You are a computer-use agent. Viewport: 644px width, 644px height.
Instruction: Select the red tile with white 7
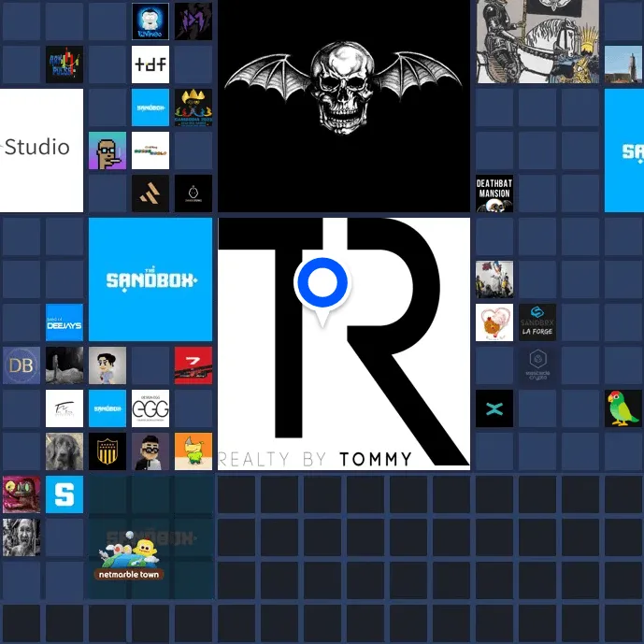(x=193, y=365)
